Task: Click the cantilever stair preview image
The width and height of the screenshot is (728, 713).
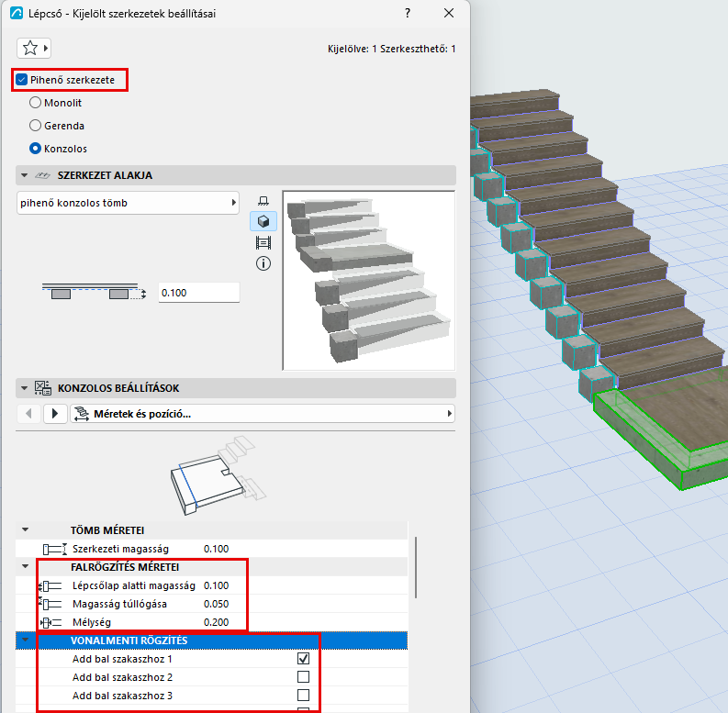Action: click(369, 281)
